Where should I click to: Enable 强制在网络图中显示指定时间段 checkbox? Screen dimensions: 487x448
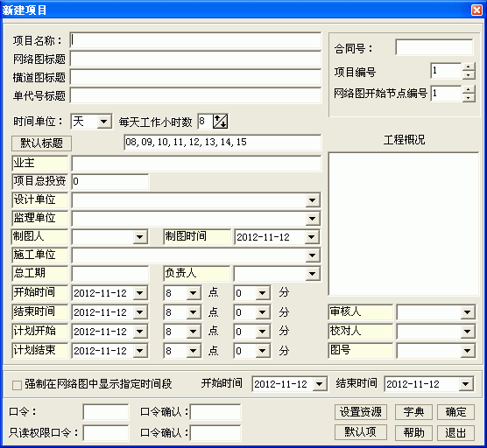[17, 385]
